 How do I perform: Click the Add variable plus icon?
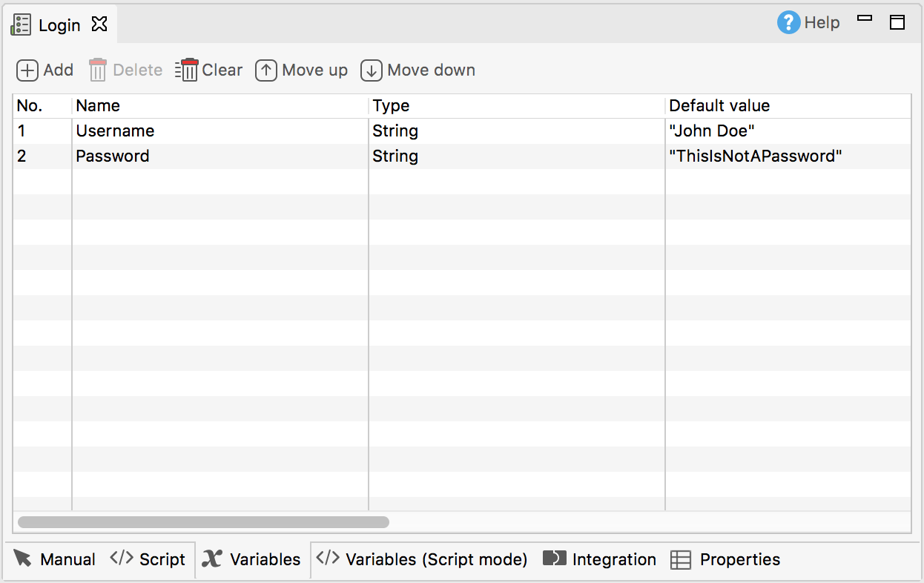(x=27, y=70)
